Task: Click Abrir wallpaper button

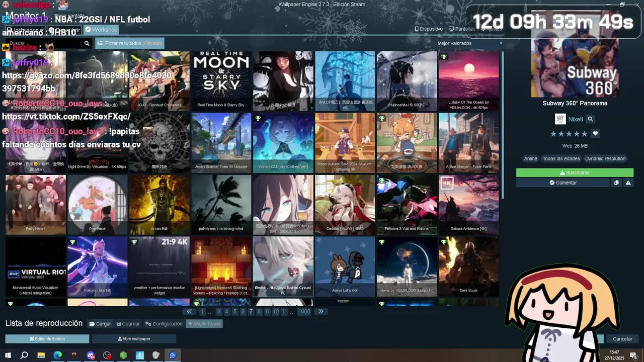Action: pos(134,339)
